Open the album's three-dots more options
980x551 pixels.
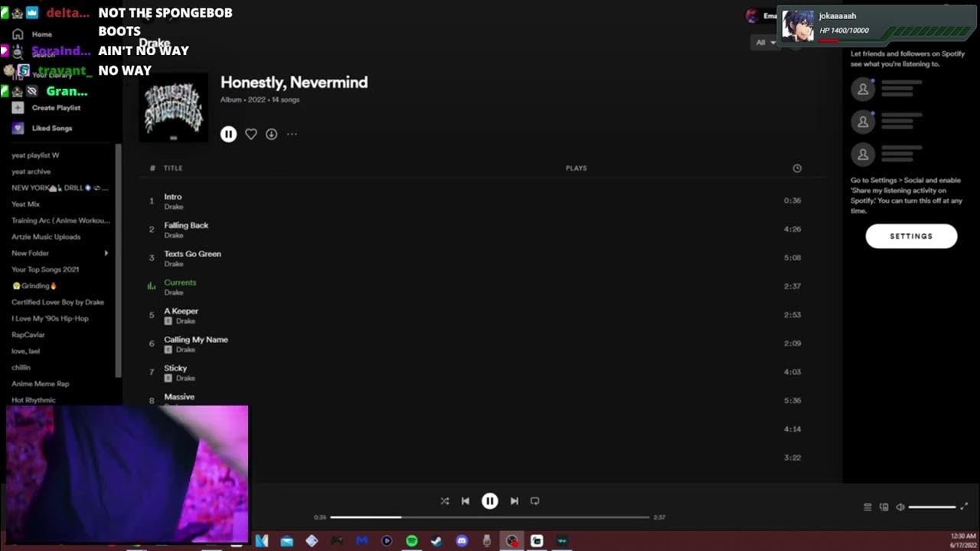coord(292,134)
